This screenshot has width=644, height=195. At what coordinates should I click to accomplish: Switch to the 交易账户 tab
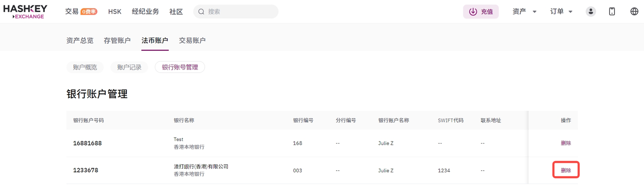[192, 40]
